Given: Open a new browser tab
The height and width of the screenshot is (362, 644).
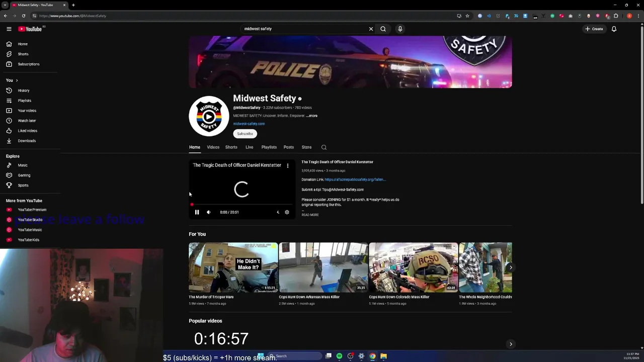Looking at the screenshot, I should tap(73, 5).
